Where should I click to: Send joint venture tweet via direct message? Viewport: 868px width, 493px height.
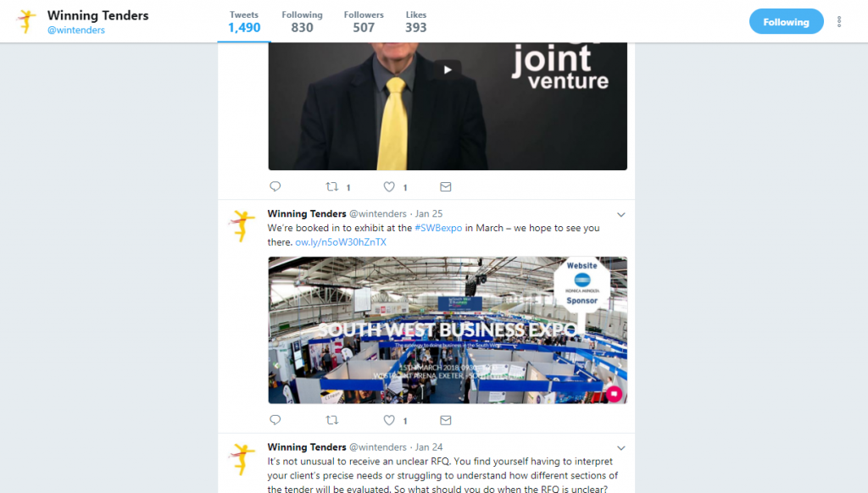tap(446, 187)
